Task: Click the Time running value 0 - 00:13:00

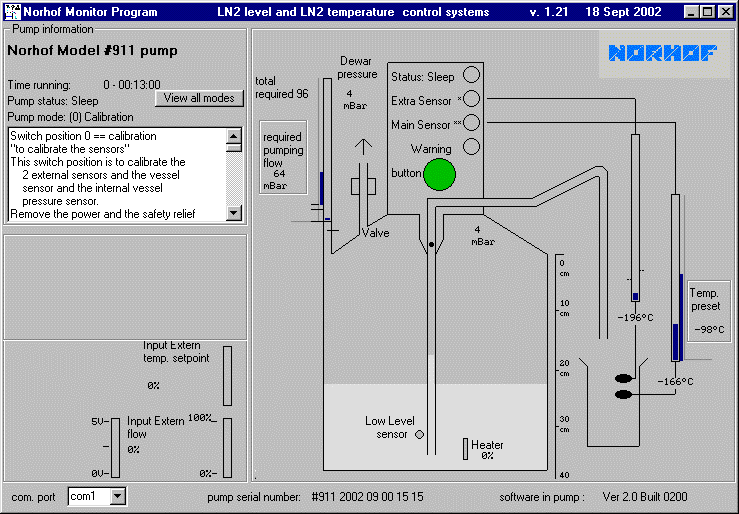Action: tap(132, 85)
